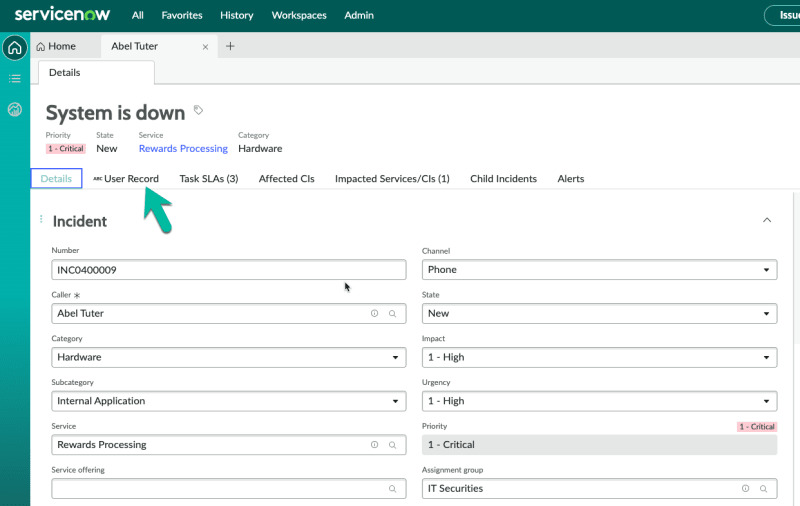The width and height of the screenshot is (800, 506).
Task: Open the home workspace icon in sidebar
Action: point(15,48)
